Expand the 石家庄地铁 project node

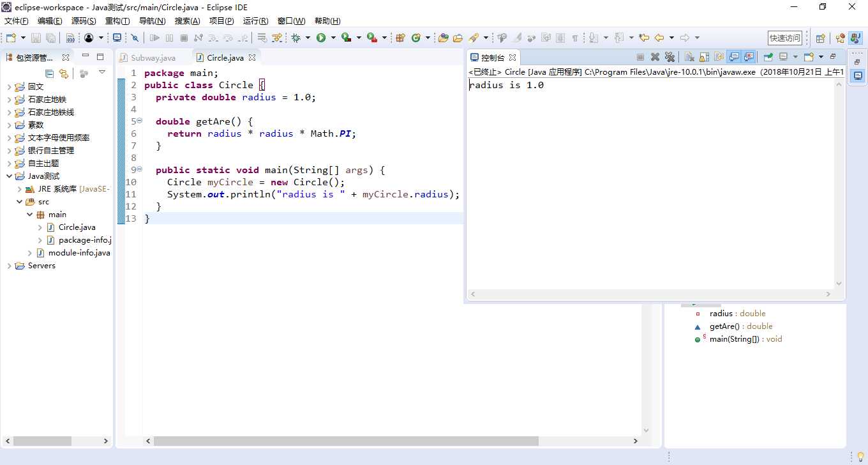(9, 100)
